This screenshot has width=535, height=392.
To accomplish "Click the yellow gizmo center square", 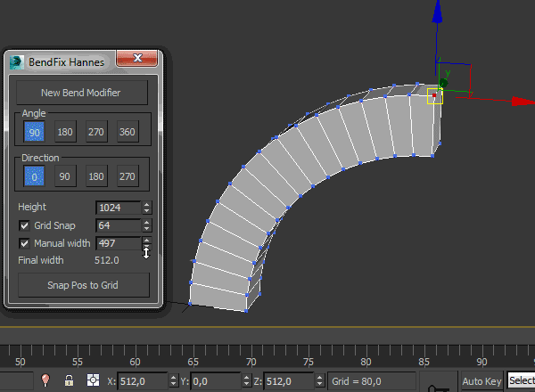I will pos(435,96).
